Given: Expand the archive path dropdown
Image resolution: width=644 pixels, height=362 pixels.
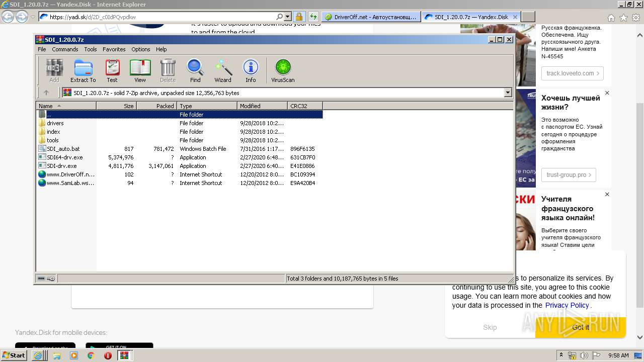Looking at the screenshot, I should [x=508, y=93].
